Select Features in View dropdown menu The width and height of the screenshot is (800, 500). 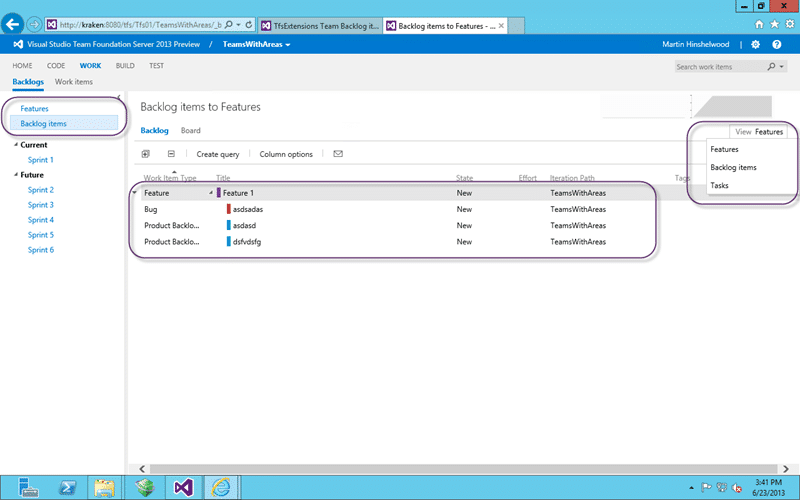point(724,149)
